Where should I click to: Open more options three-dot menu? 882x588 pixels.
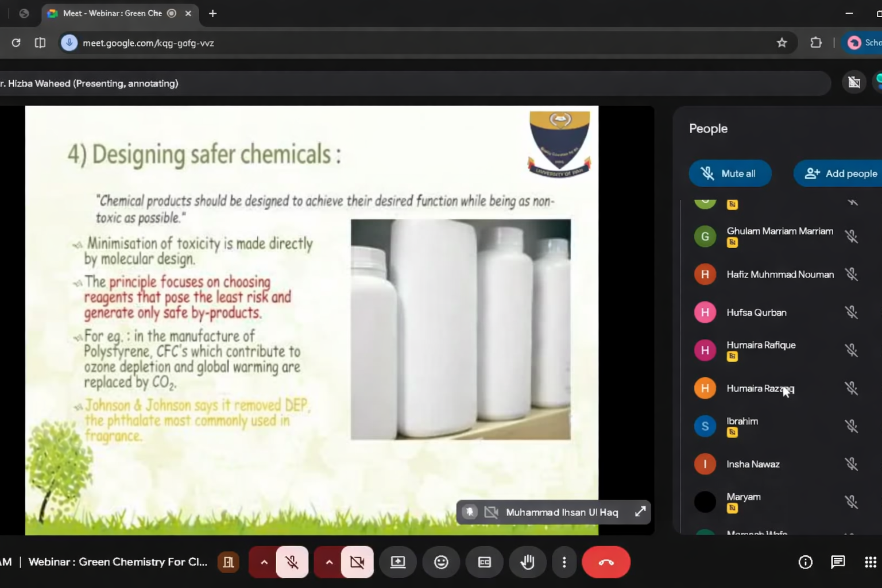coord(564,562)
